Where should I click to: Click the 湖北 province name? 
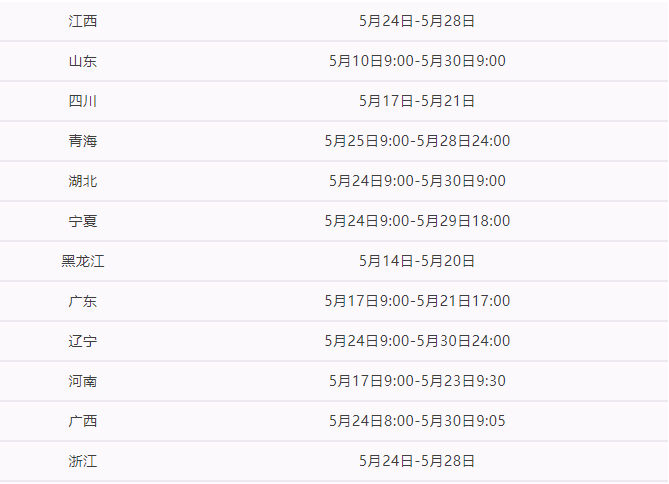point(83,181)
